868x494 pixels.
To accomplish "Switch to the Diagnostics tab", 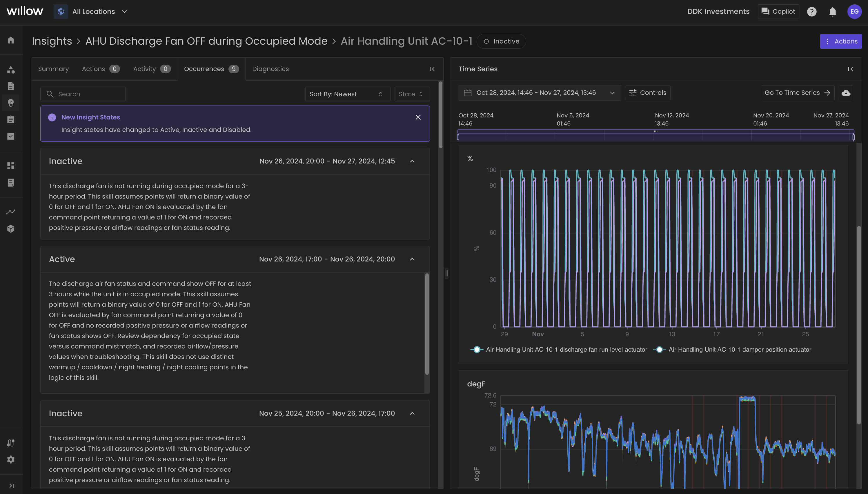I will click(270, 68).
